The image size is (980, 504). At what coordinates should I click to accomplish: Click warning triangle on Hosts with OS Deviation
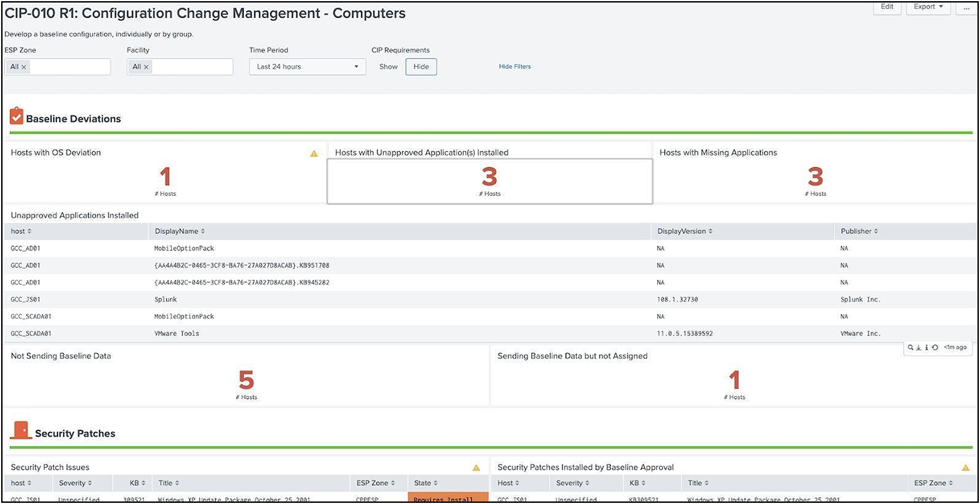[314, 154]
